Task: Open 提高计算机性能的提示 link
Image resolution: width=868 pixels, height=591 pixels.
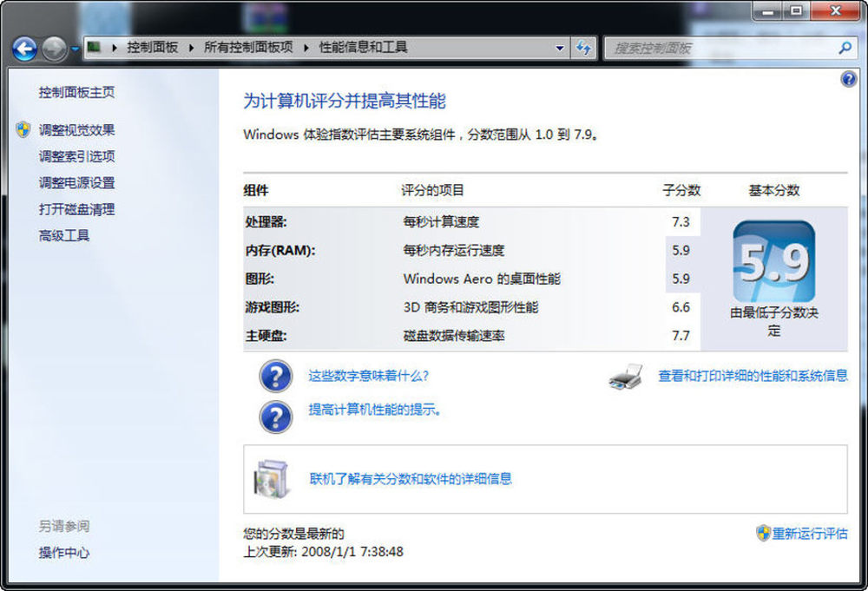Action: pyautogui.click(x=375, y=410)
